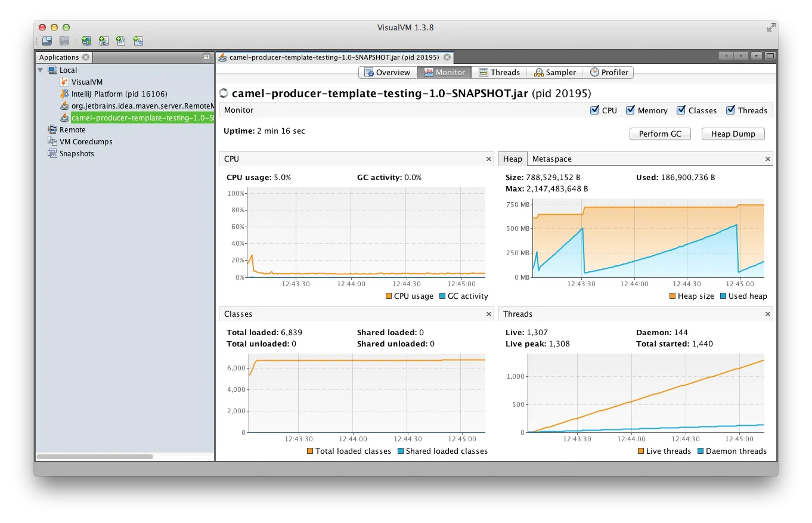Select the Snapshots node in the tree
This screenshot has width=812, height=523.
point(76,153)
